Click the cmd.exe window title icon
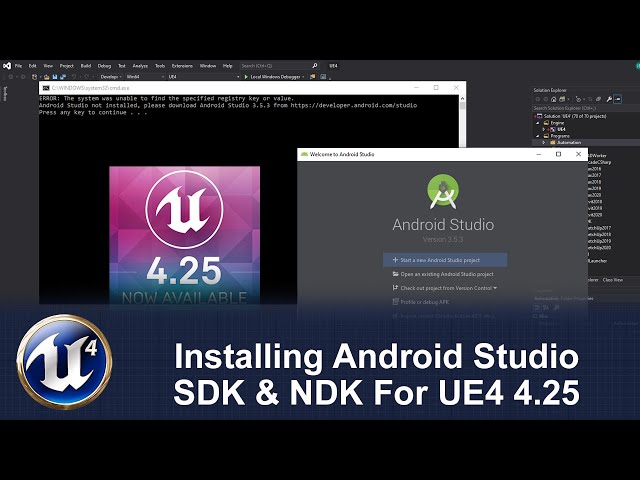 tap(46, 88)
